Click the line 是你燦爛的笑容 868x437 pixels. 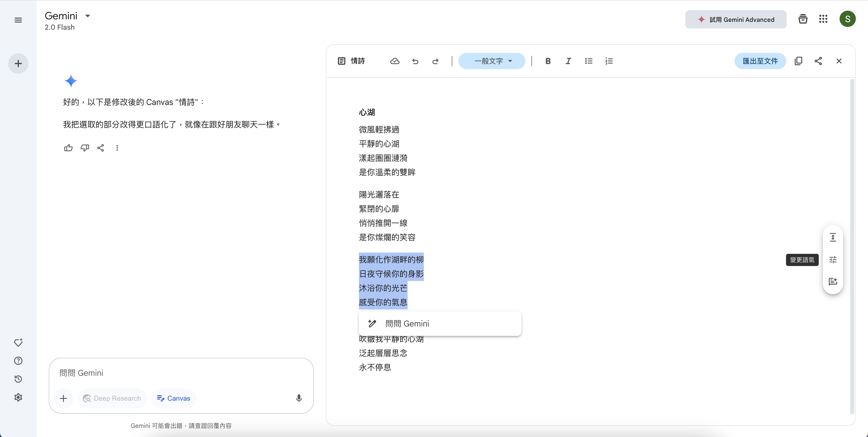click(387, 237)
